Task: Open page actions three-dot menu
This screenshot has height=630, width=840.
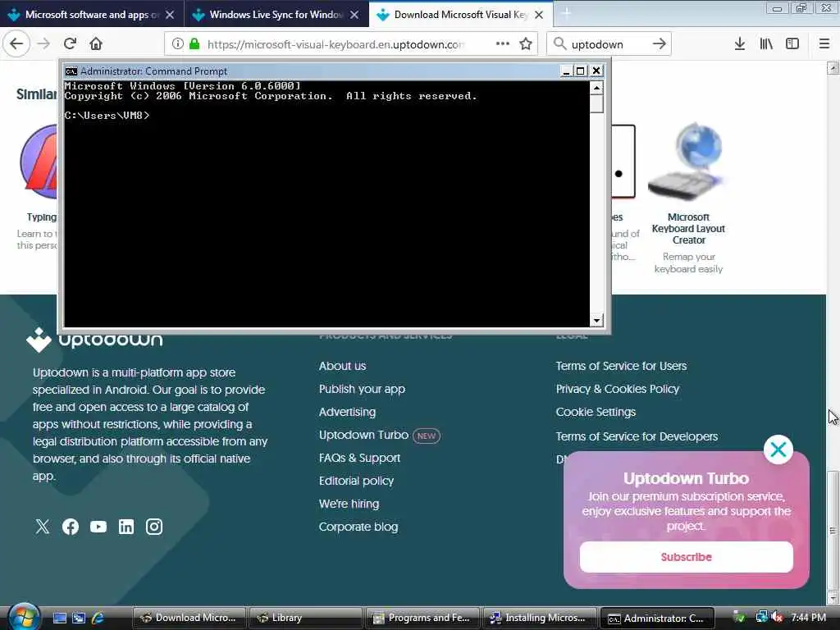Action: (503, 43)
